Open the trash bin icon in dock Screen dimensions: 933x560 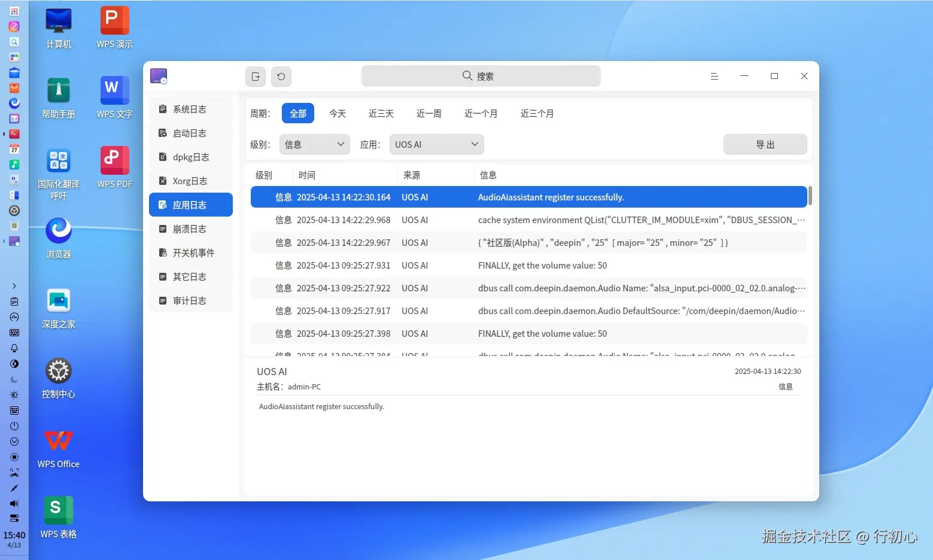pyautogui.click(x=14, y=226)
